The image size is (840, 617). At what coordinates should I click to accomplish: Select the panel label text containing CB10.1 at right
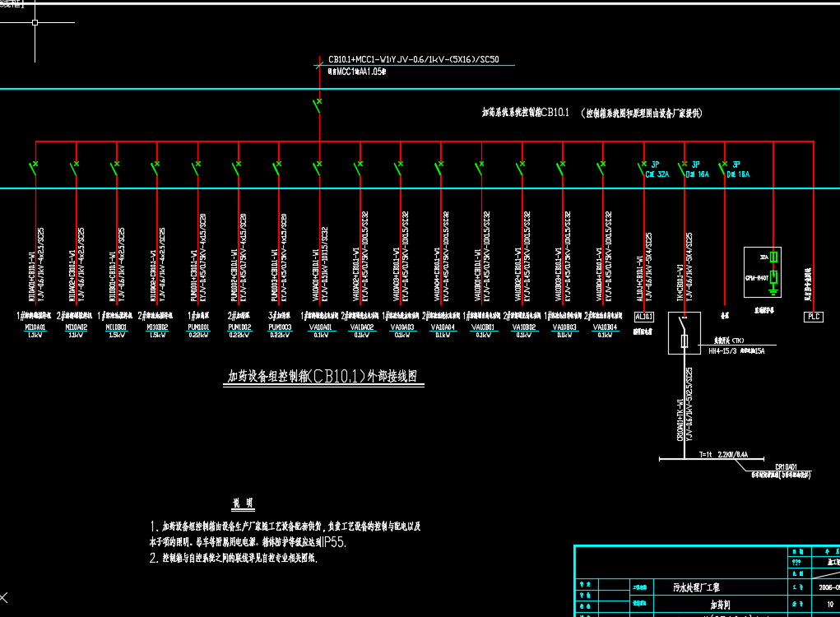click(x=592, y=113)
